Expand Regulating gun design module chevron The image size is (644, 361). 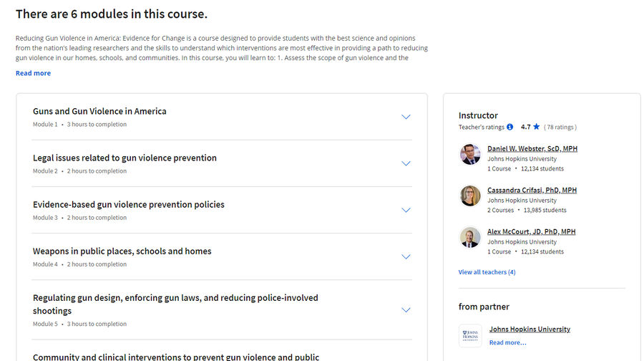406,310
